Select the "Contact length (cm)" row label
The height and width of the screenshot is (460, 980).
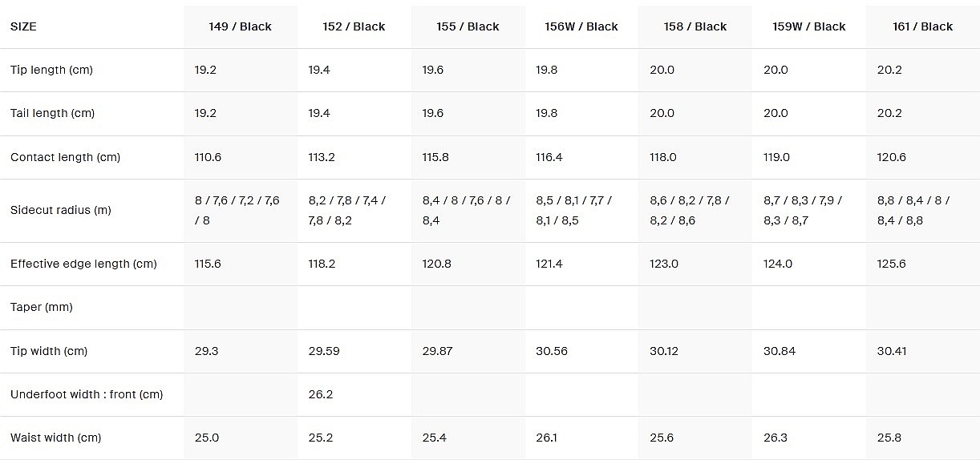(x=65, y=157)
